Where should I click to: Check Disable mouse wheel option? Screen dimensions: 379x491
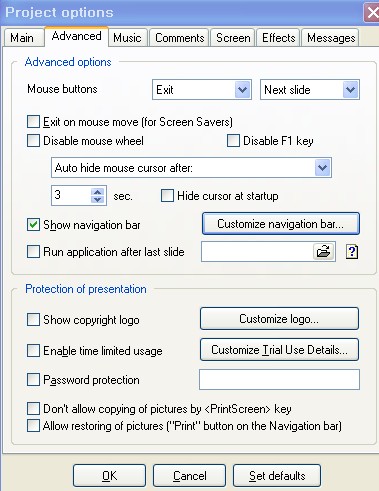[x=33, y=141]
